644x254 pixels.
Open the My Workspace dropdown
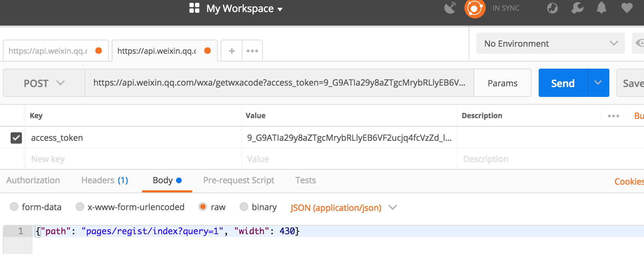(x=245, y=8)
